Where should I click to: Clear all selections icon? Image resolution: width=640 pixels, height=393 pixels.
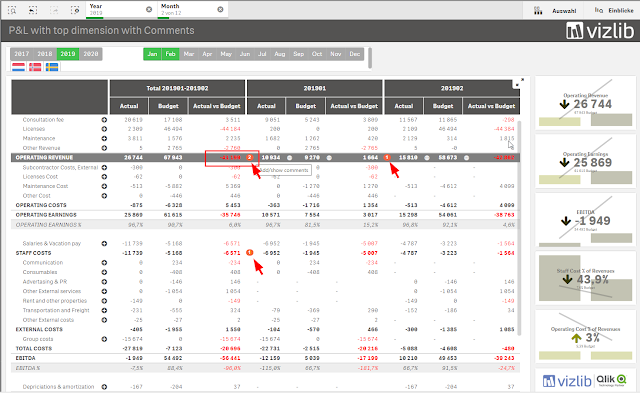tap(75, 10)
